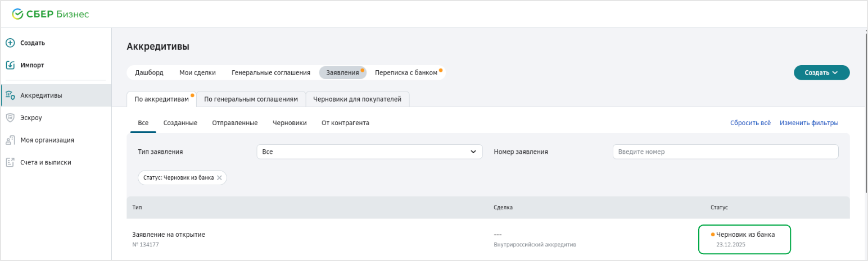Click the Счета и выписки icon
Image resolution: width=868 pixels, height=261 pixels.
coord(10,163)
